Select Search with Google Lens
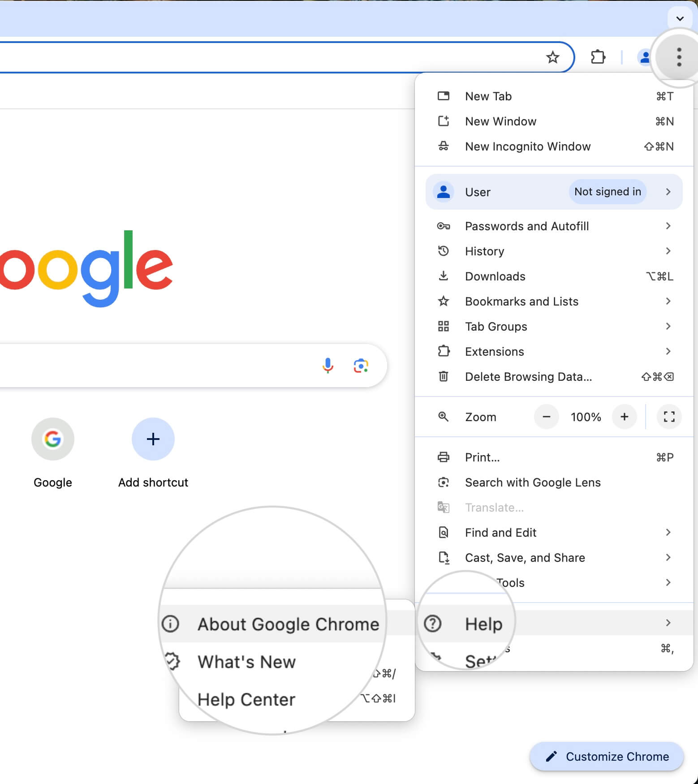 554,482
